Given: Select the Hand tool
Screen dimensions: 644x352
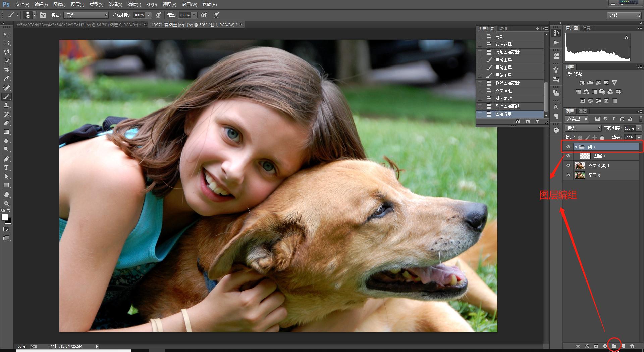Looking at the screenshot, I should pos(6,195).
